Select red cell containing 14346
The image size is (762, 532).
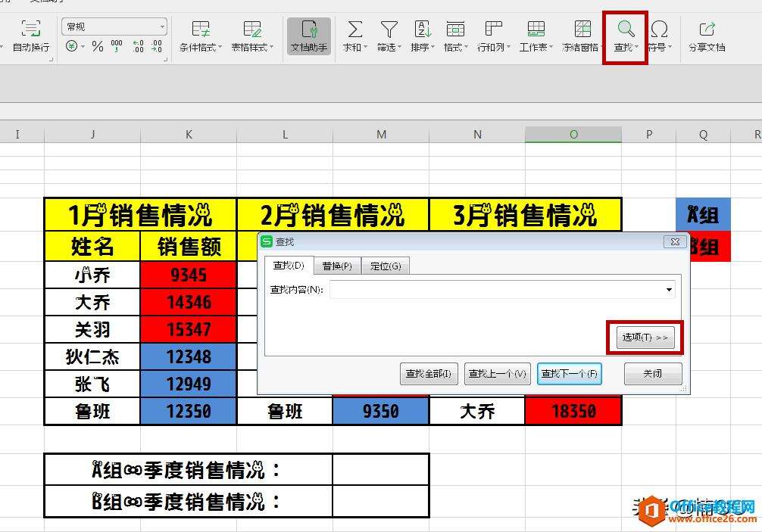point(189,303)
